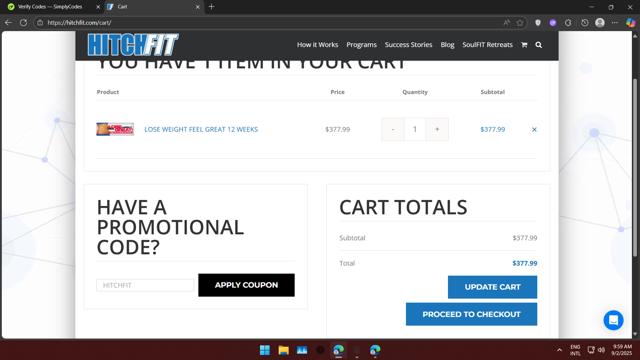Viewport: 640px width, 360px height.
Task: Click the HitchFit logo
Action: click(x=133, y=44)
